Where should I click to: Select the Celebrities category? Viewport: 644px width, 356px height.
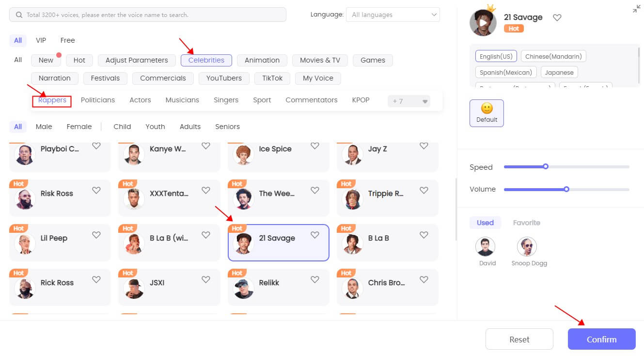pos(206,60)
